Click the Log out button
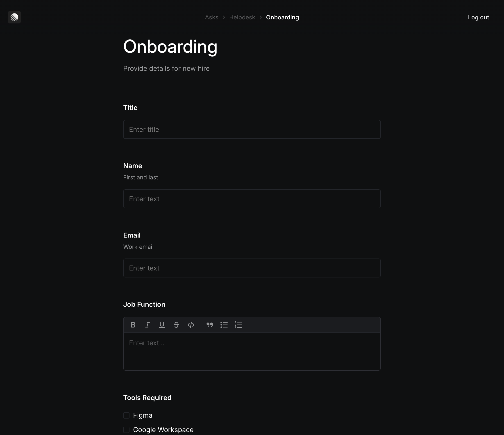This screenshot has height=435, width=504. [478, 17]
